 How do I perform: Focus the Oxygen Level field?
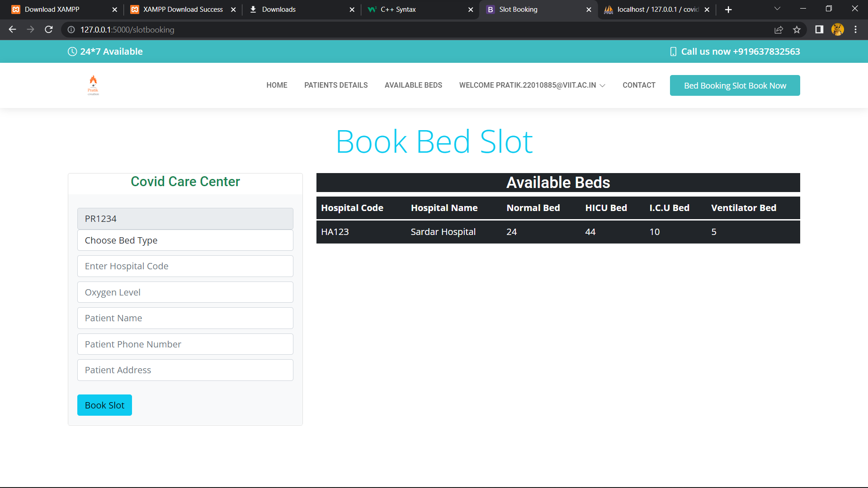click(x=185, y=292)
